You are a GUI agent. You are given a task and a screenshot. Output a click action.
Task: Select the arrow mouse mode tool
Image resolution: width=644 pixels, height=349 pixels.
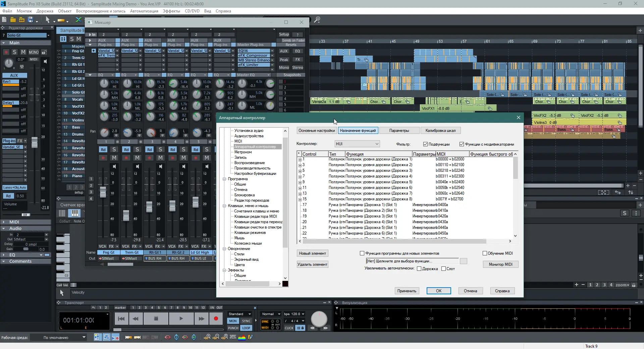point(48,20)
